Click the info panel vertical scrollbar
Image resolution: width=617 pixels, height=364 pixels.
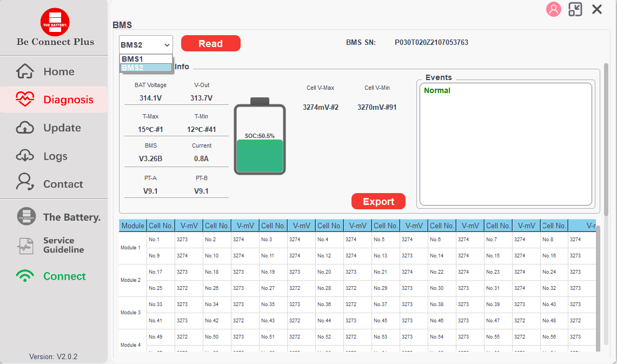pos(606,138)
